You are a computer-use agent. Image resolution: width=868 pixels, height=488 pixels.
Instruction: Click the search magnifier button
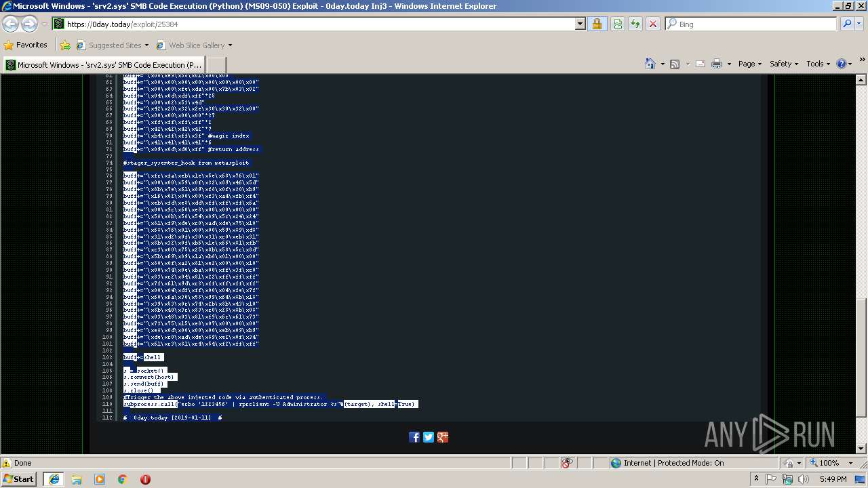click(x=846, y=24)
